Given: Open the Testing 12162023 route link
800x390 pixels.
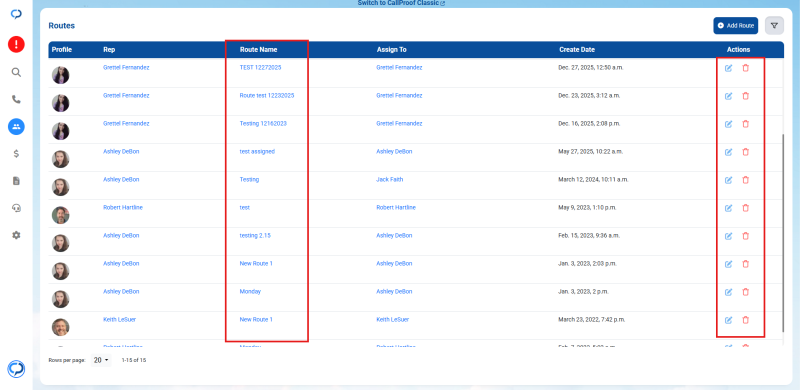Looking at the screenshot, I should click(263, 124).
